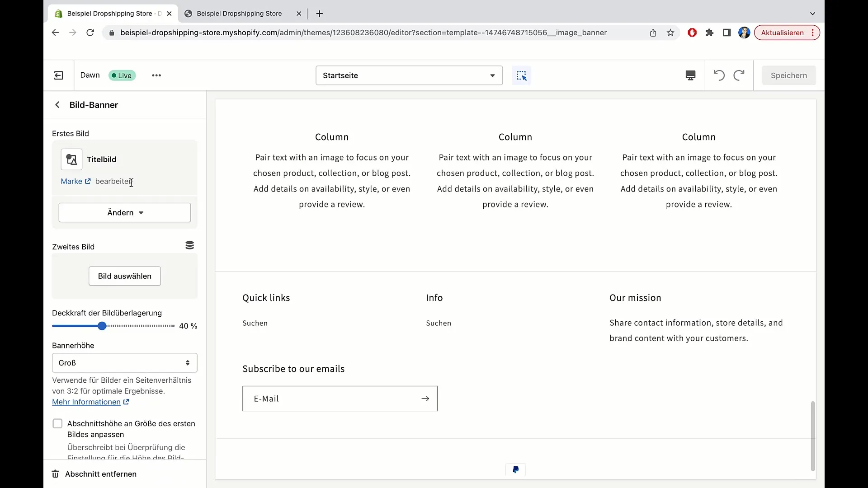This screenshot has height=488, width=868.
Task: Click Suchen link under Quick links
Action: tap(255, 323)
